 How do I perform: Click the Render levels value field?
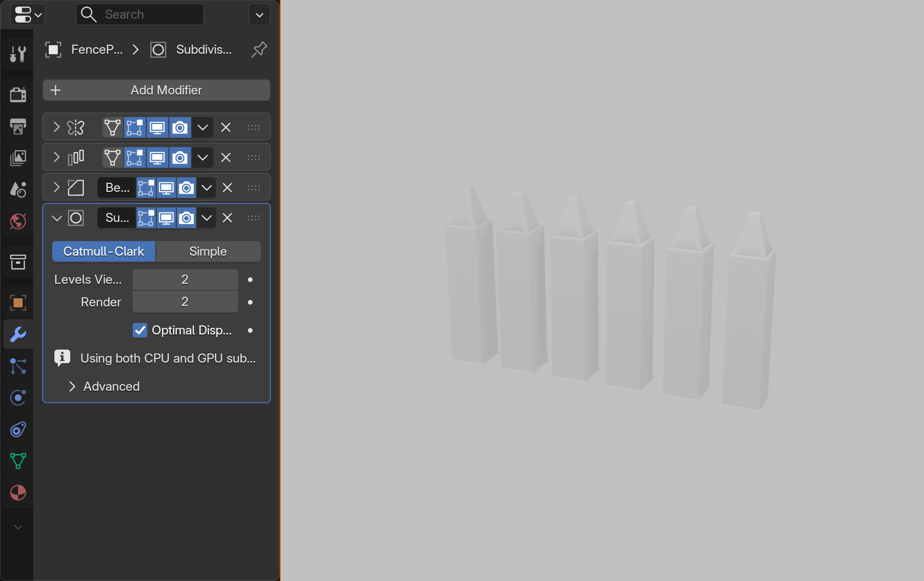click(185, 301)
